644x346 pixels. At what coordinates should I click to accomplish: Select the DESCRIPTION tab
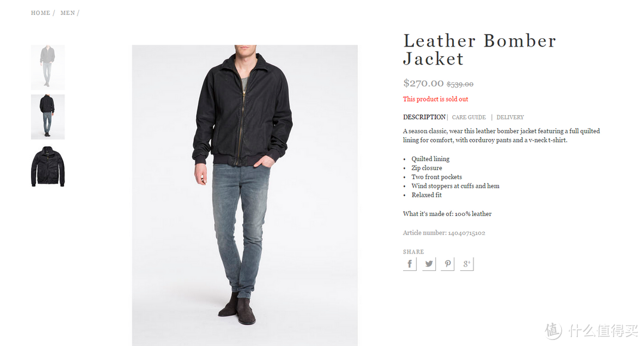[425, 117]
